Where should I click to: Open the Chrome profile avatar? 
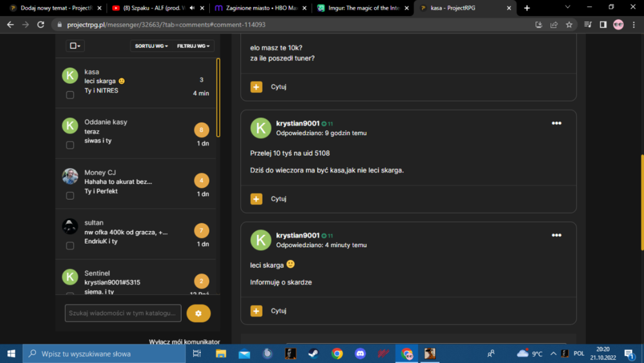[618, 24]
